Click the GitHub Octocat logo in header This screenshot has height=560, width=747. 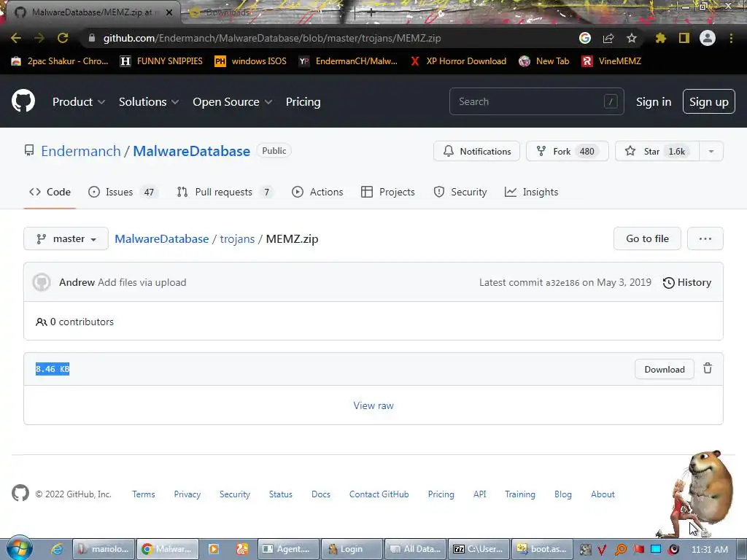[23, 101]
